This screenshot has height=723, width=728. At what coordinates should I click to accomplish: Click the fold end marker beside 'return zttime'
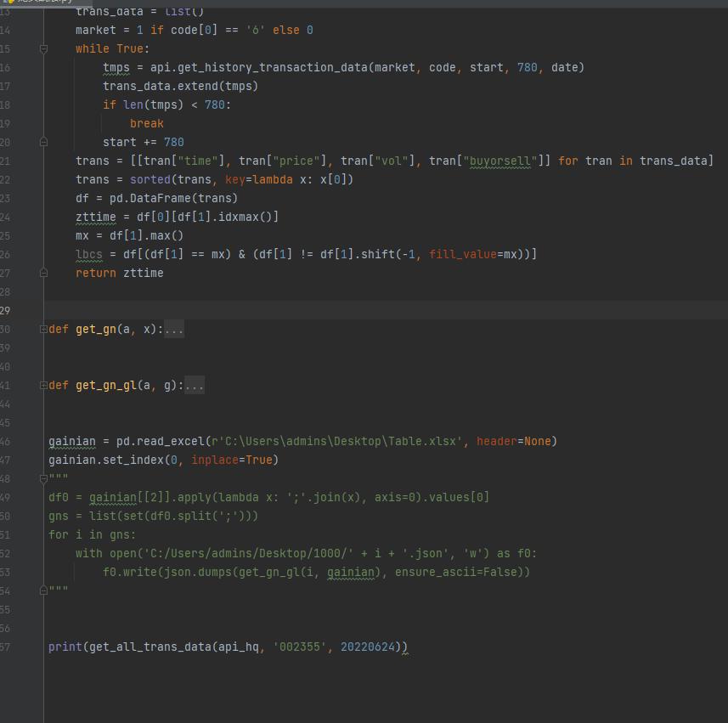point(43,274)
